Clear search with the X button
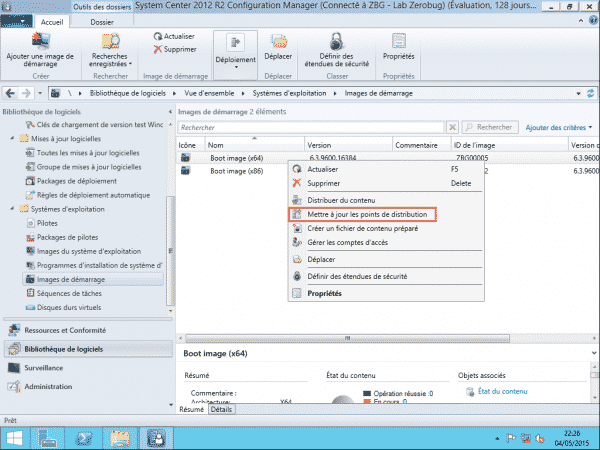 click(452, 127)
